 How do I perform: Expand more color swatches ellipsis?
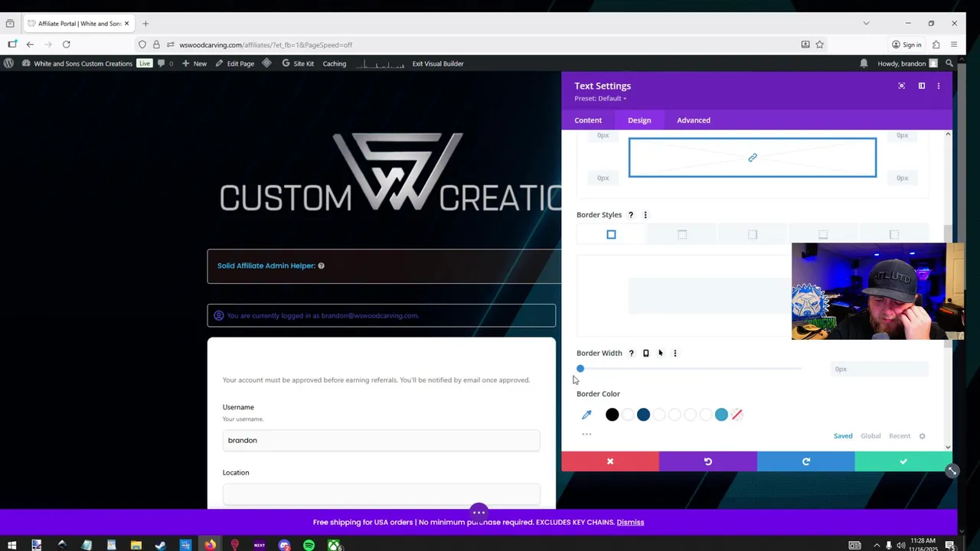[586, 434]
